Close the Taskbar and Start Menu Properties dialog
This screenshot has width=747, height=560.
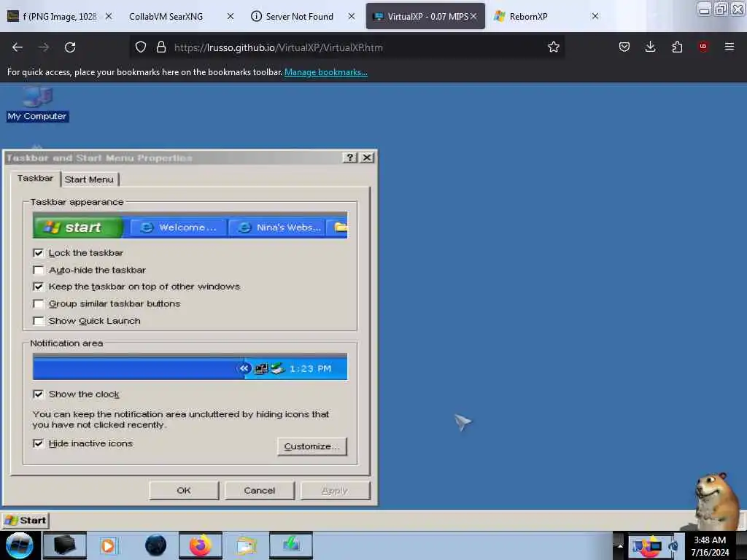(367, 157)
